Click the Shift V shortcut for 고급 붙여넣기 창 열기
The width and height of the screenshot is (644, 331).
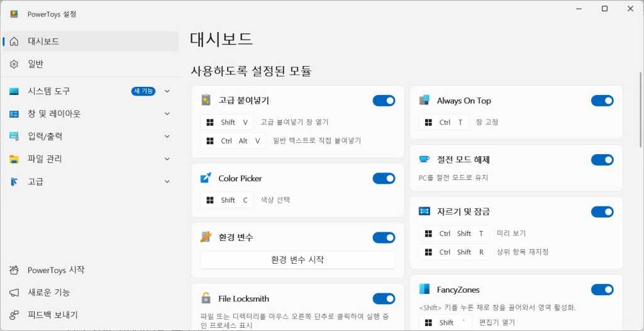[227, 122]
